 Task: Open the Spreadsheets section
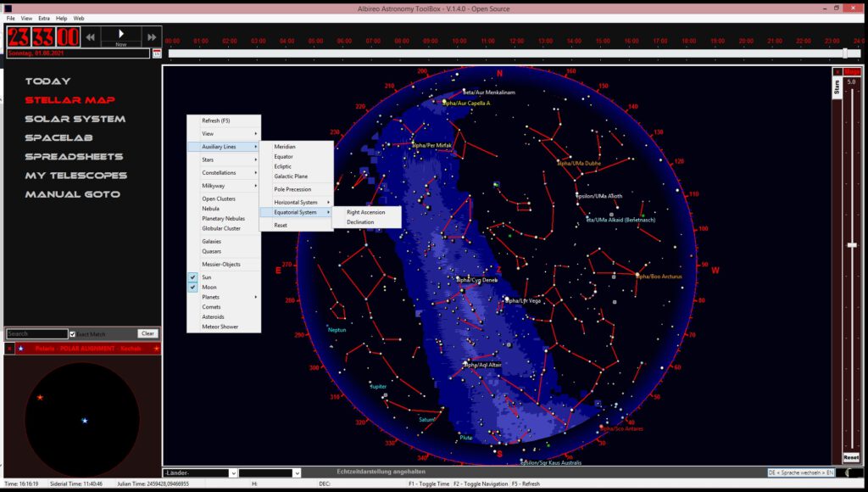click(x=75, y=156)
